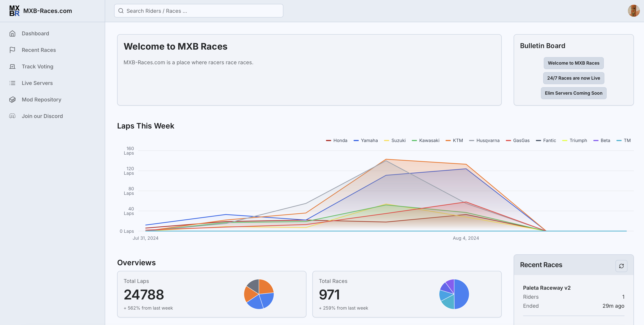Screen dimensions: 644x325
Task: Toggle the Husqvarna legend entry
Action: (x=484, y=140)
